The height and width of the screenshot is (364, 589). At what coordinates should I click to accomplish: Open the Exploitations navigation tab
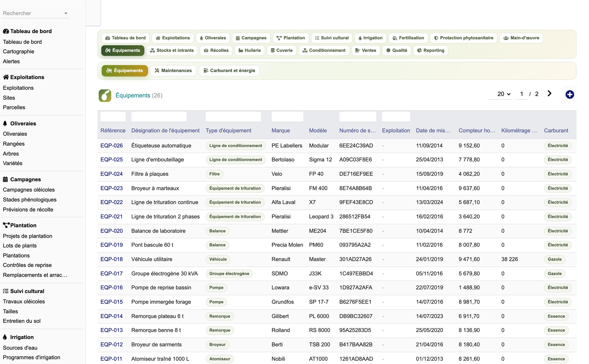click(x=173, y=38)
